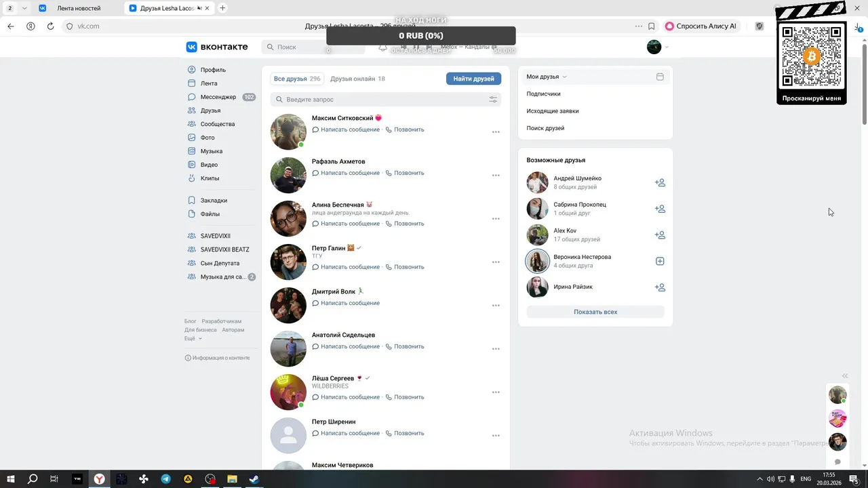Open the friends search filter settings icon
Image resolution: width=868 pixels, height=488 pixels.
point(494,100)
